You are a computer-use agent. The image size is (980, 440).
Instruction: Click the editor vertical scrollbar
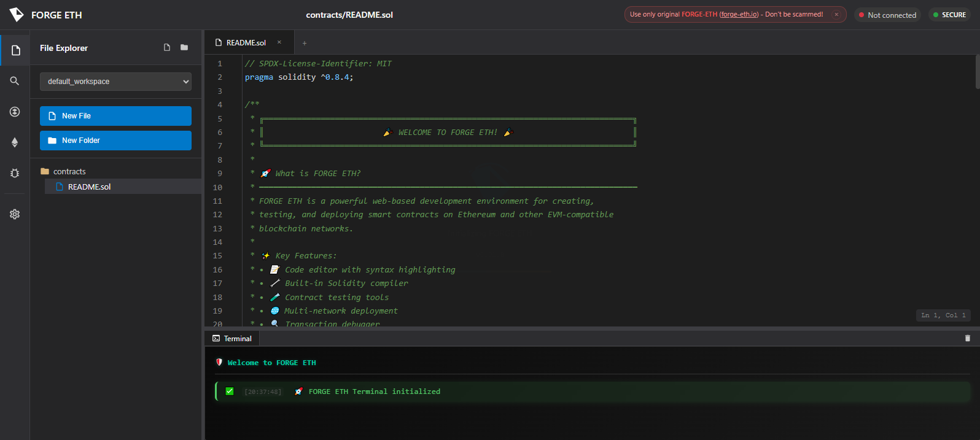(x=977, y=72)
